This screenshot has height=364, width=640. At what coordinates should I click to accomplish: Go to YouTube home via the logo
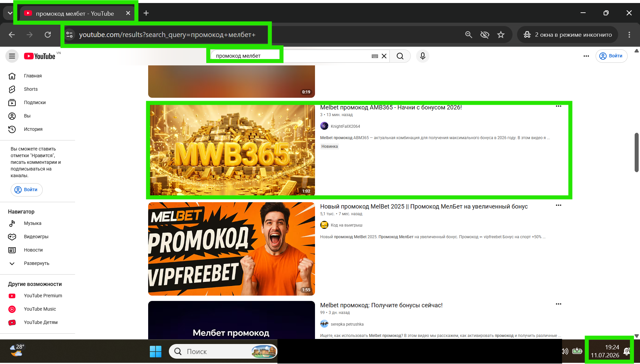point(39,56)
